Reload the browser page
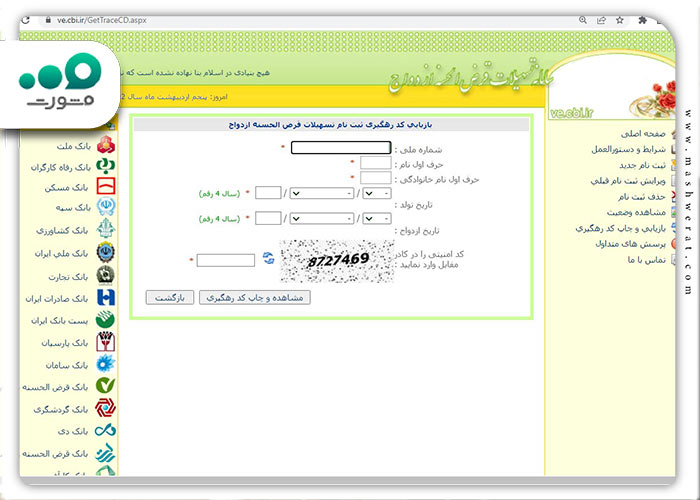This screenshot has width=700, height=500. (x=25, y=20)
